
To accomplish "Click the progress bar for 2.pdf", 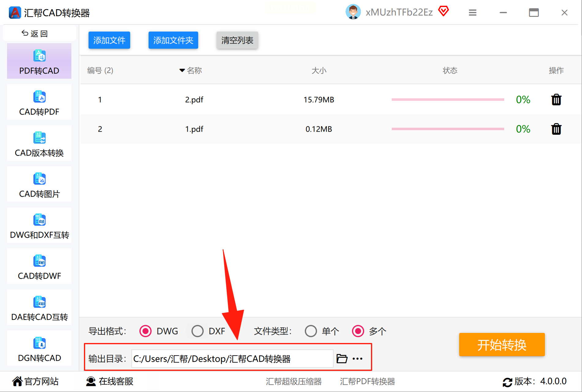I will [448, 100].
